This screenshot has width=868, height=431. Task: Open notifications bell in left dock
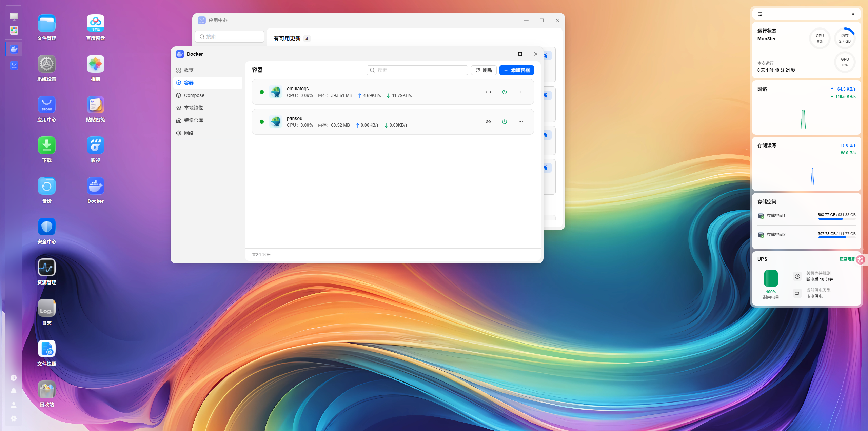point(14,391)
